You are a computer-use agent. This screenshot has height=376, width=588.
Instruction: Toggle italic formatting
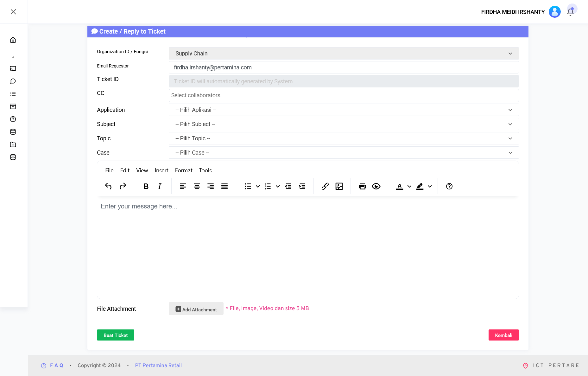pos(160,186)
